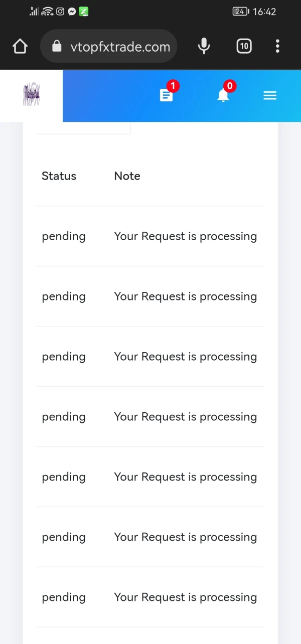301x644 pixels.
Task: Tap the browser home icon
Action: (x=20, y=47)
